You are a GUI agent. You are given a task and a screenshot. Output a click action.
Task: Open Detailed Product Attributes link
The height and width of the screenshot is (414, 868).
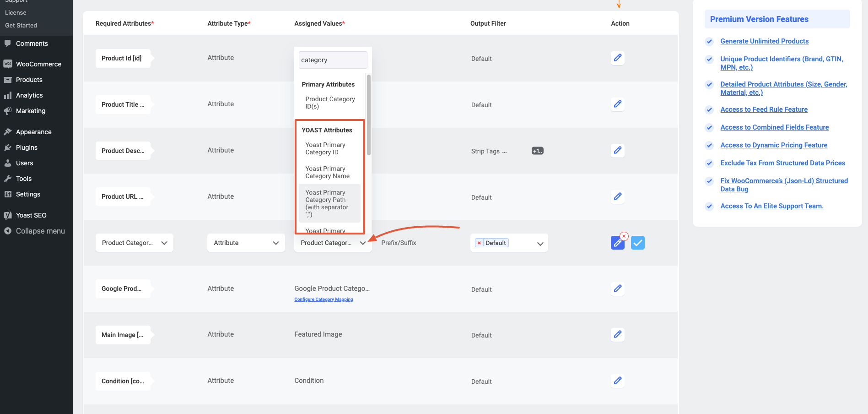(783, 88)
